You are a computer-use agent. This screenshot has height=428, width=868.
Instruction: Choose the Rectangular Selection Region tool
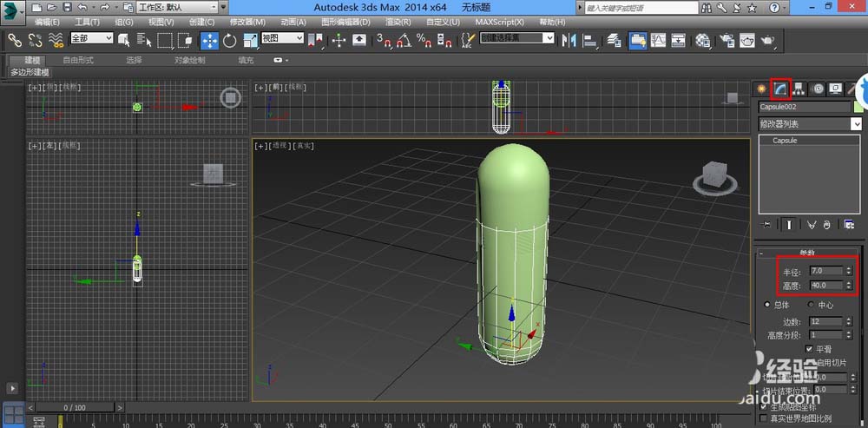click(x=165, y=40)
